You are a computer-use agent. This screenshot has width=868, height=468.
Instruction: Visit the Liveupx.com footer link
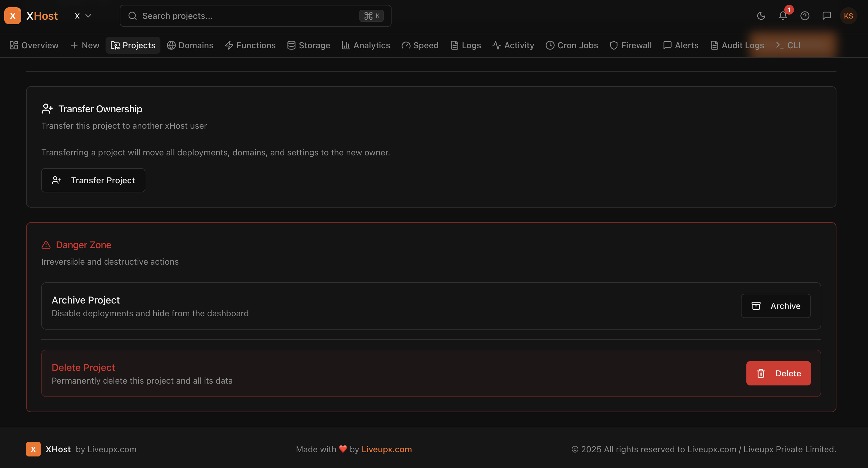(386, 449)
